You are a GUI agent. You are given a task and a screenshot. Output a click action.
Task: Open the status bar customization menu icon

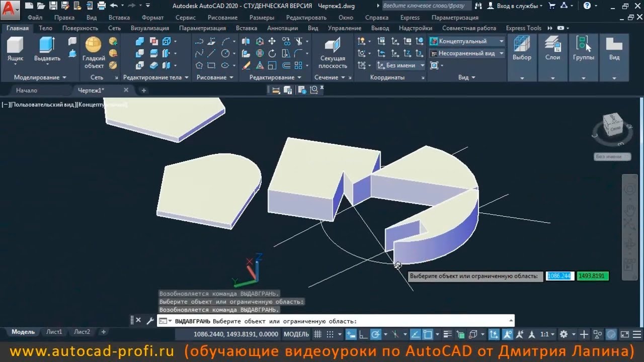point(636,334)
